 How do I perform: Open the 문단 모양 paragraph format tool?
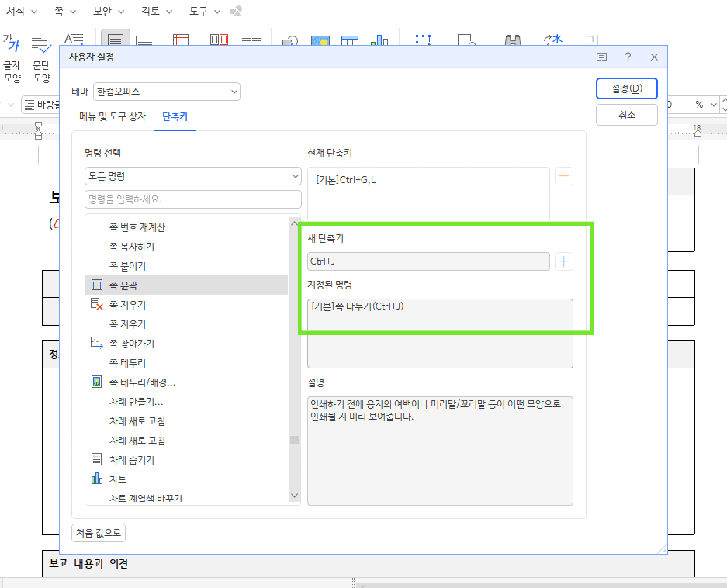pyautogui.click(x=41, y=58)
